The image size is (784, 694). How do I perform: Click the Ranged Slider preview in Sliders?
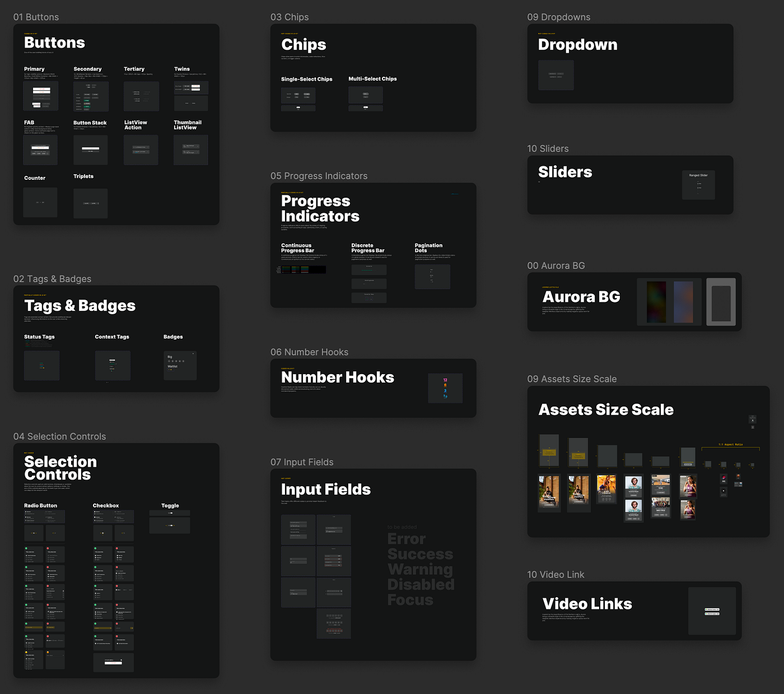(x=698, y=185)
